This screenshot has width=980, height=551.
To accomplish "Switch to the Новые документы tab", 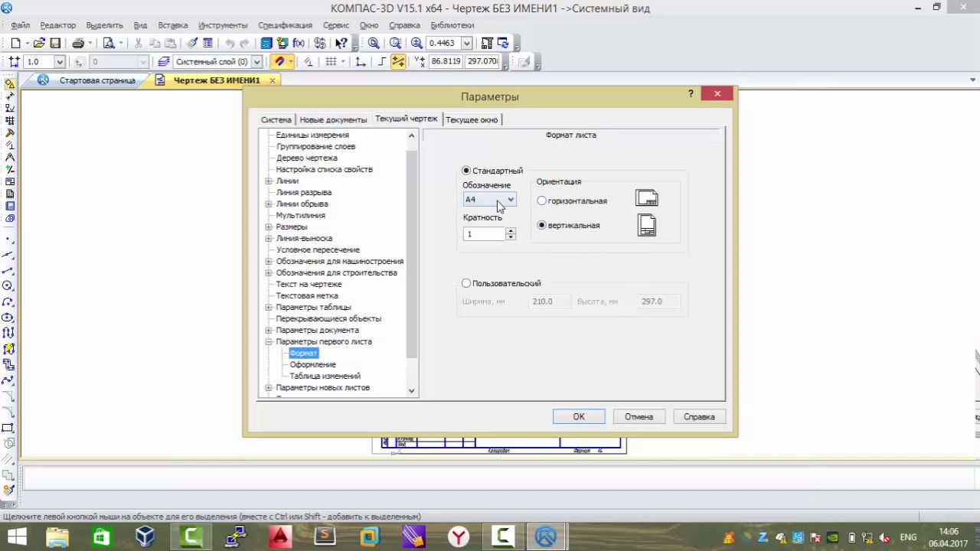I will [x=333, y=120].
